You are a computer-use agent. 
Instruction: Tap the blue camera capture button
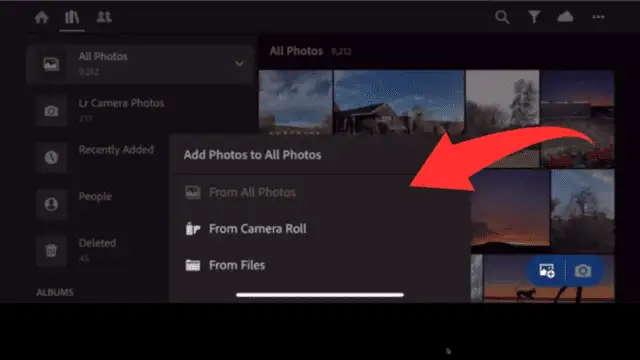(583, 271)
